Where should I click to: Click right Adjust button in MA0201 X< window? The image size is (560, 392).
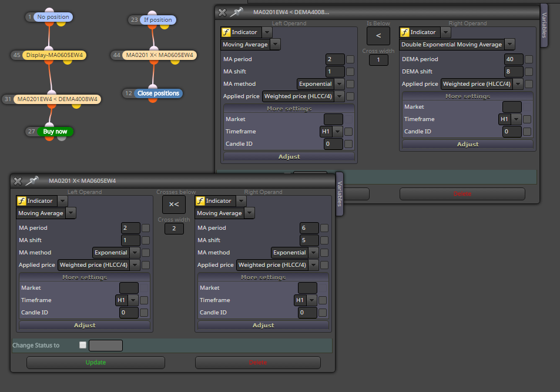pos(263,325)
